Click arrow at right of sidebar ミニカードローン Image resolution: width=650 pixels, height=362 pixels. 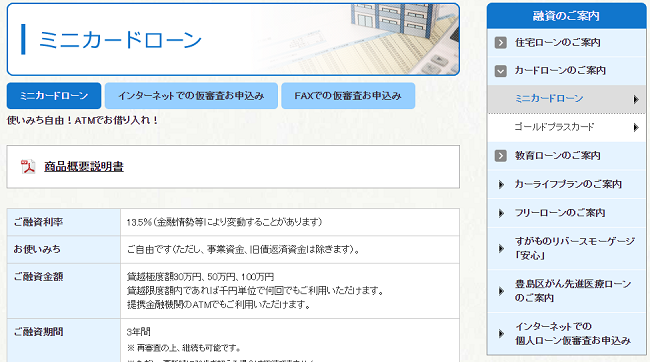636,99
